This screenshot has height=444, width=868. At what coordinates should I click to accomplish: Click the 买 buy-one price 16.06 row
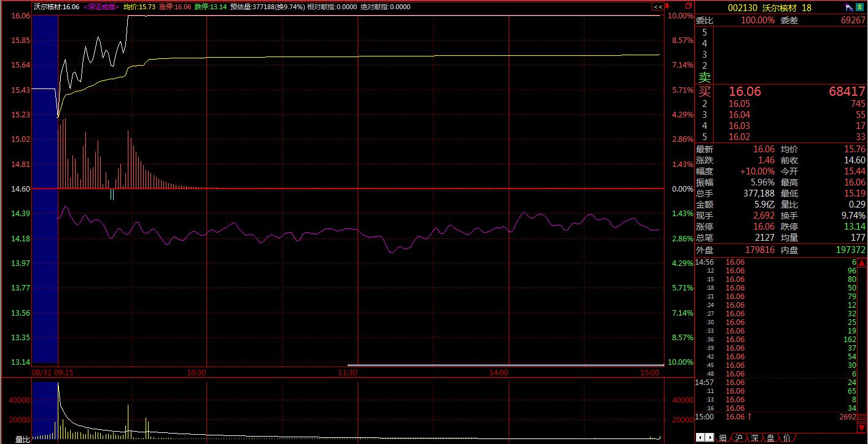(x=745, y=92)
